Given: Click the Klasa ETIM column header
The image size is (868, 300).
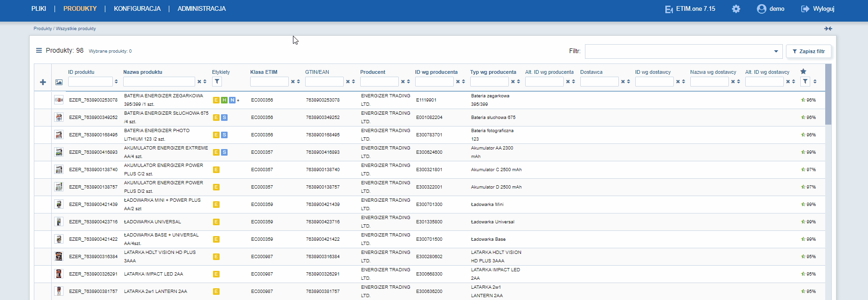Looking at the screenshot, I should point(264,72).
